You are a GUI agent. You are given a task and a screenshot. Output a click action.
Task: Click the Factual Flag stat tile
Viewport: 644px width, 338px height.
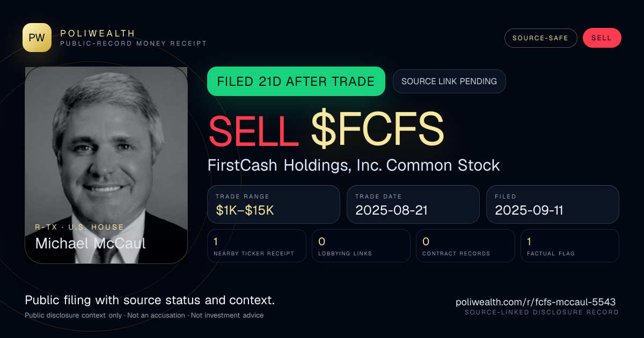(x=570, y=246)
